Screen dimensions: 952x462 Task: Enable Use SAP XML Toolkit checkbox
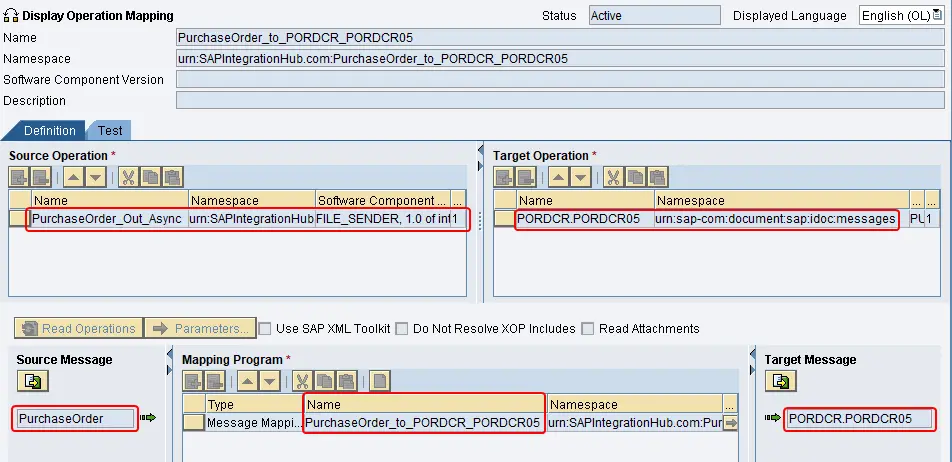265,329
